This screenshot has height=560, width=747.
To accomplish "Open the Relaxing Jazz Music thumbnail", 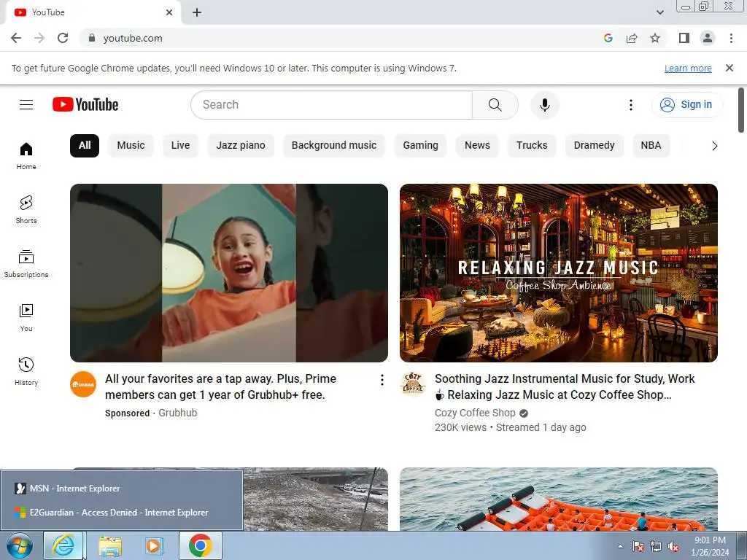I will (x=558, y=273).
